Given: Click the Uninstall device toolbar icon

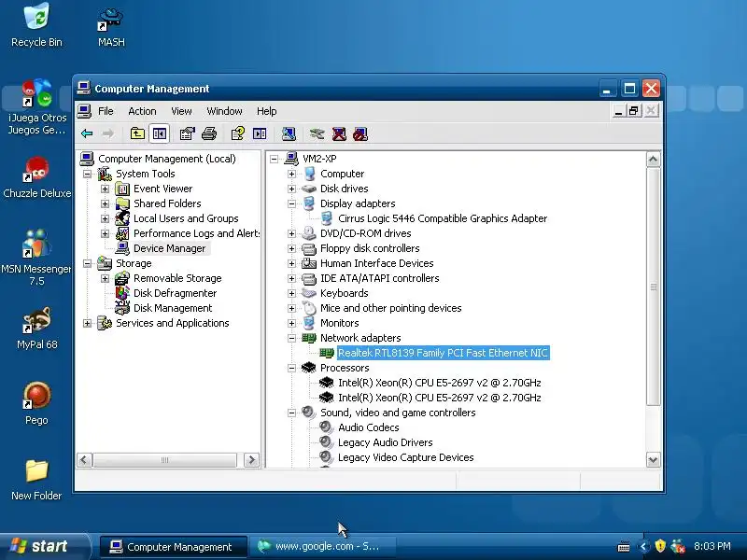Looking at the screenshot, I should coord(339,133).
